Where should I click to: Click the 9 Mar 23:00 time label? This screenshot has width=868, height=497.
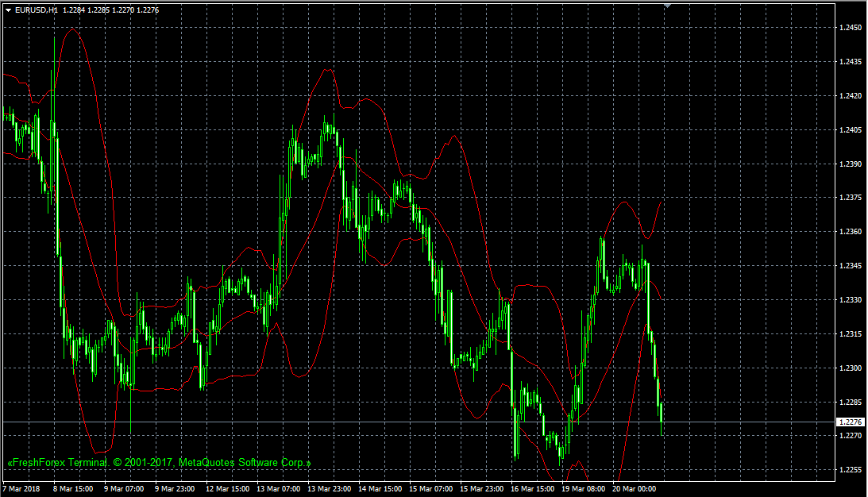point(175,489)
